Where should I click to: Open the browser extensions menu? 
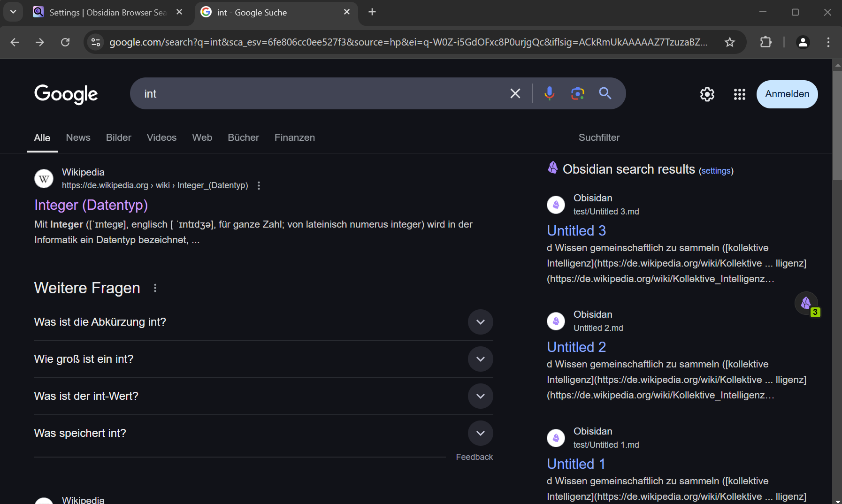[765, 42]
